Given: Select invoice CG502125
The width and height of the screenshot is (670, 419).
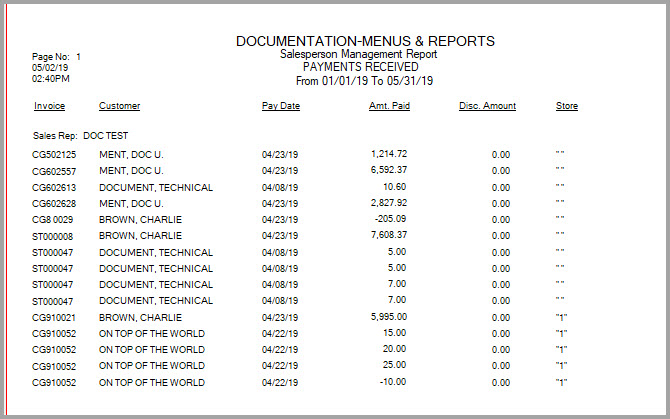Looking at the screenshot, I should point(54,155).
